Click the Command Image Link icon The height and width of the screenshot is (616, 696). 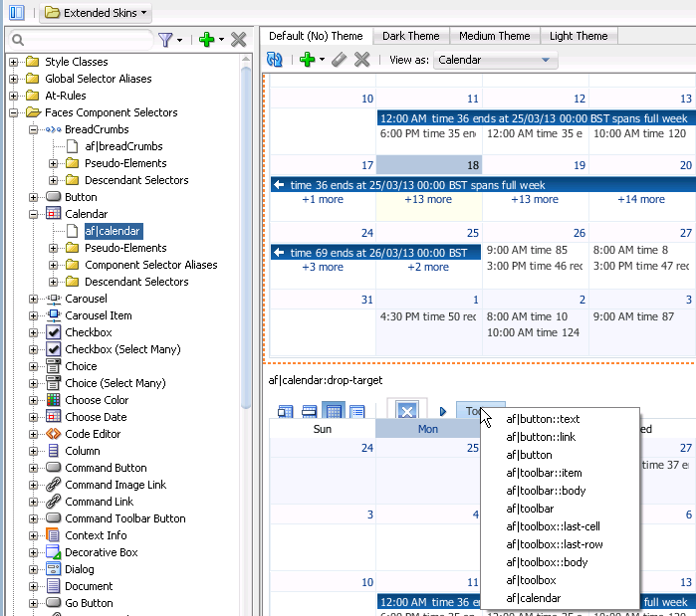pos(53,485)
